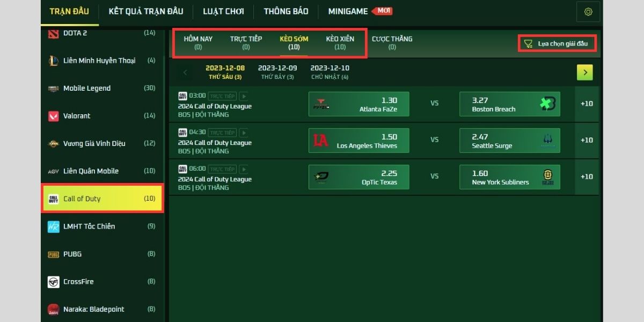644x322 pixels.
Task: Select the DOTA 2 game icon
Action: coord(53,33)
